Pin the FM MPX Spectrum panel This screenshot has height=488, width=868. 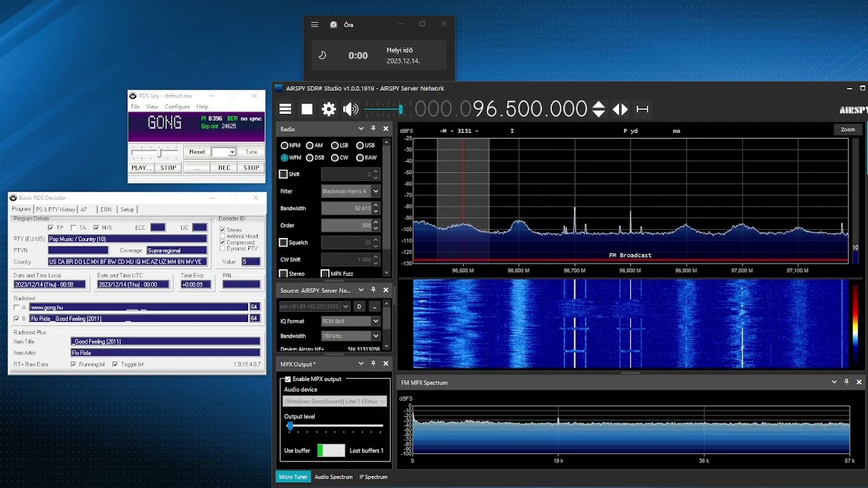(847, 382)
